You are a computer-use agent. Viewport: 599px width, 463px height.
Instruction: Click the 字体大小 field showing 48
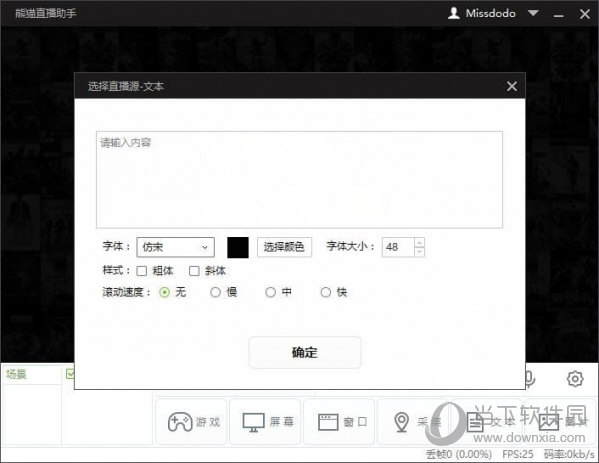pyautogui.click(x=398, y=247)
